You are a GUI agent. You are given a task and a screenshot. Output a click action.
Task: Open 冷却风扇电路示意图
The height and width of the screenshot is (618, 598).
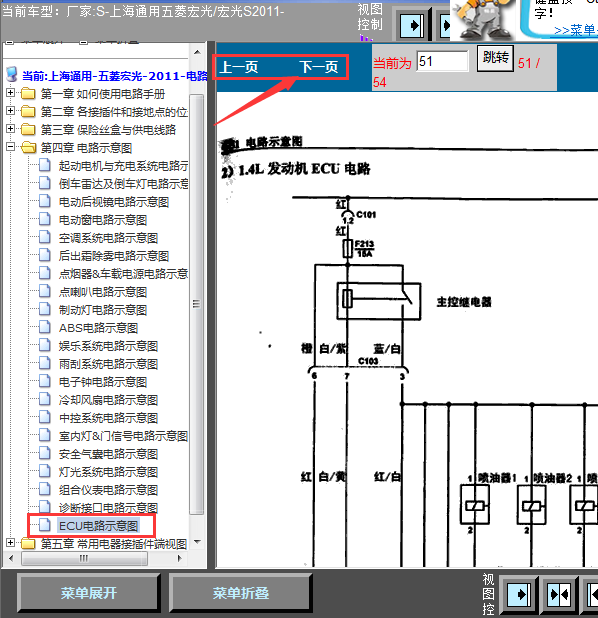tap(108, 400)
